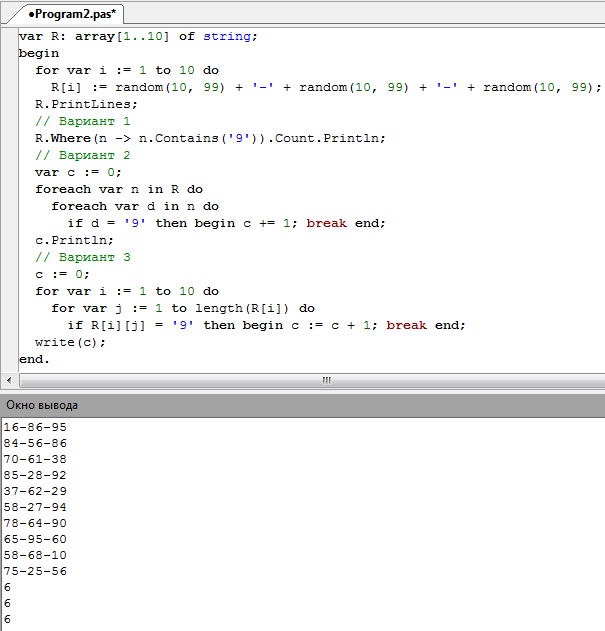Click output line '16-86-95'
This screenshot has width=605, height=631.
pyautogui.click(x=35, y=427)
